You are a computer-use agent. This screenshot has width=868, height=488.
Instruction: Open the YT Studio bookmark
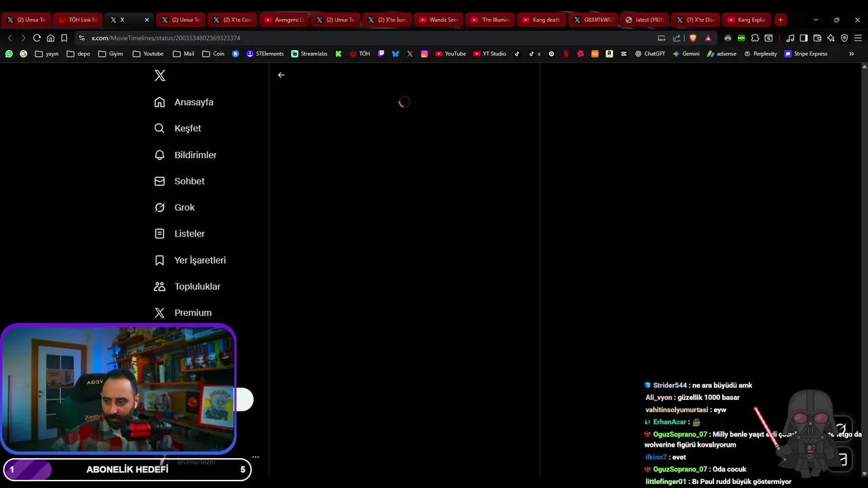point(490,54)
